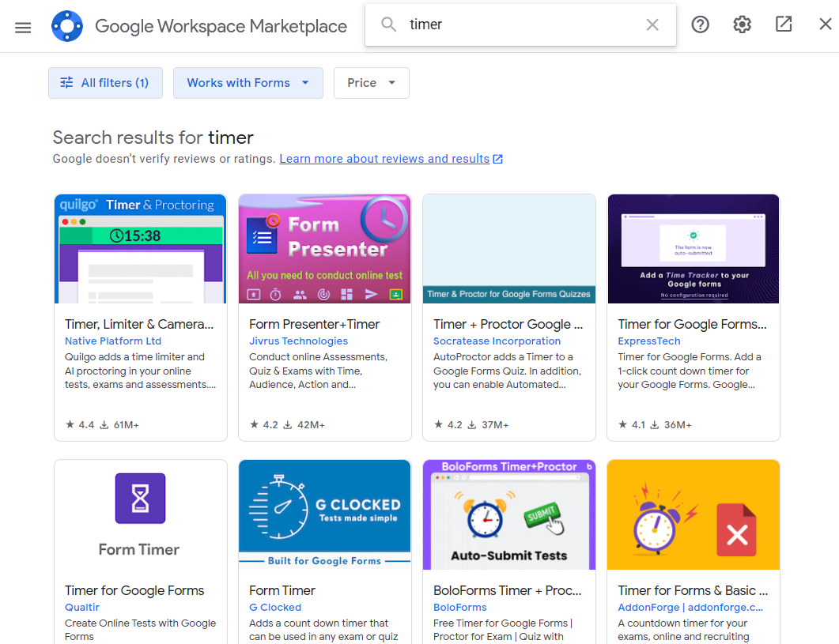Open Timer for Google Forms by ExpressTech

(692, 324)
